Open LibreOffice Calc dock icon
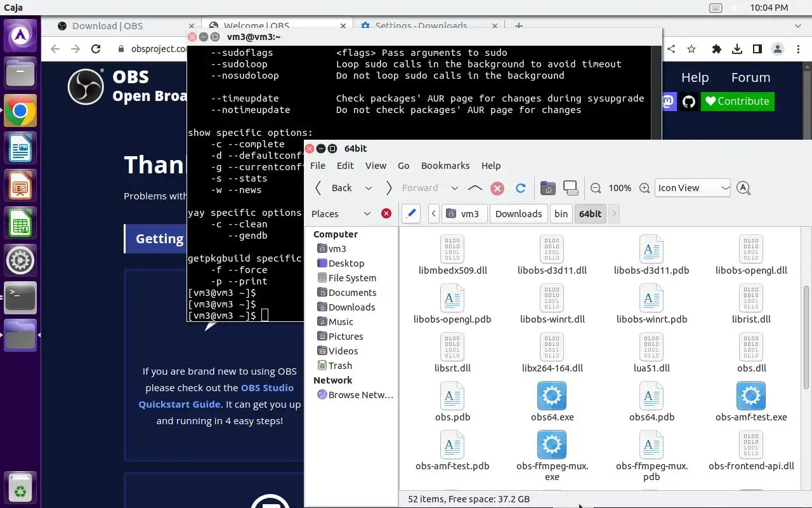Viewport: 812px width, 508px height. point(20,224)
